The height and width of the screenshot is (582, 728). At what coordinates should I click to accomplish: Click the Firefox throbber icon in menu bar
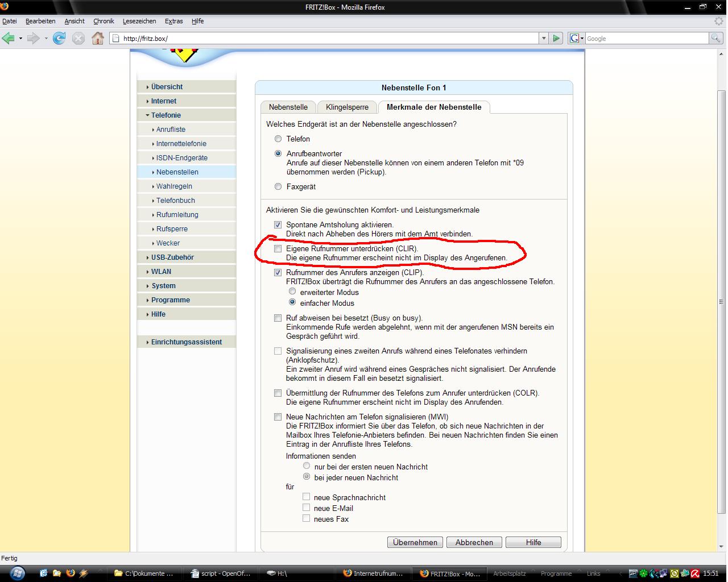[x=719, y=21]
